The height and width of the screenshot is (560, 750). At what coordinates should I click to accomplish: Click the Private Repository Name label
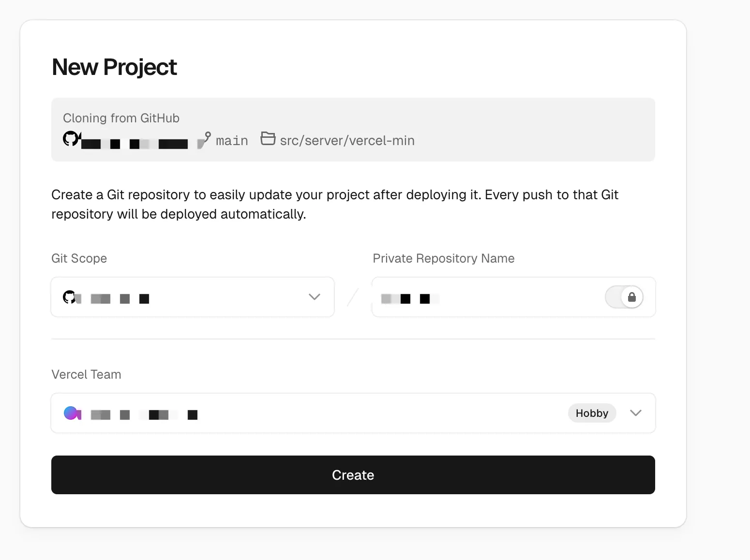443,258
